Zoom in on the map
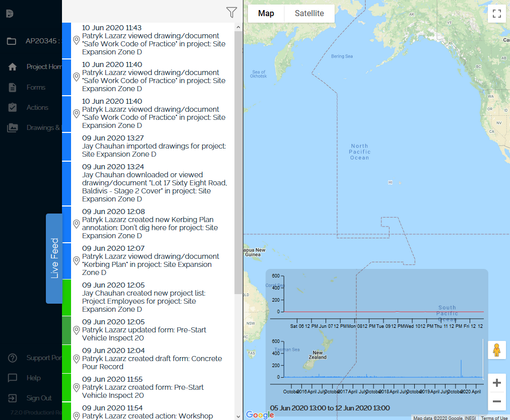The height and width of the screenshot is (420, 510). 497,383
